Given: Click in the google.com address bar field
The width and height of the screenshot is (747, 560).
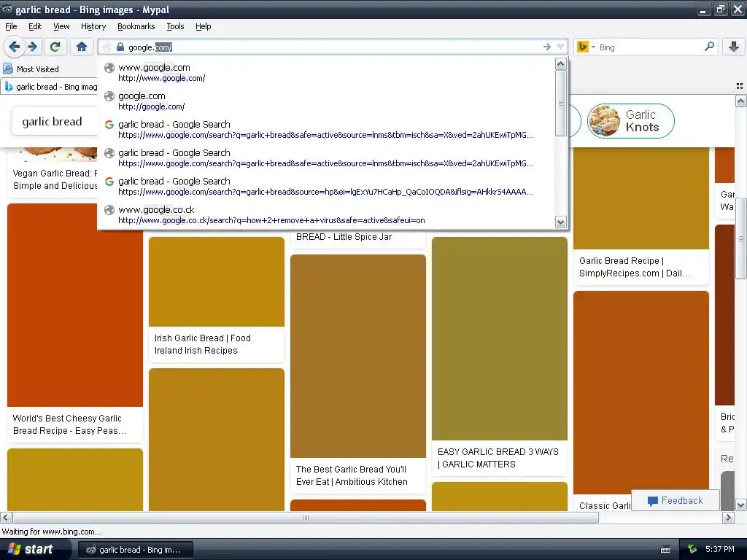Looking at the screenshot, I should (x=333, y=47).
